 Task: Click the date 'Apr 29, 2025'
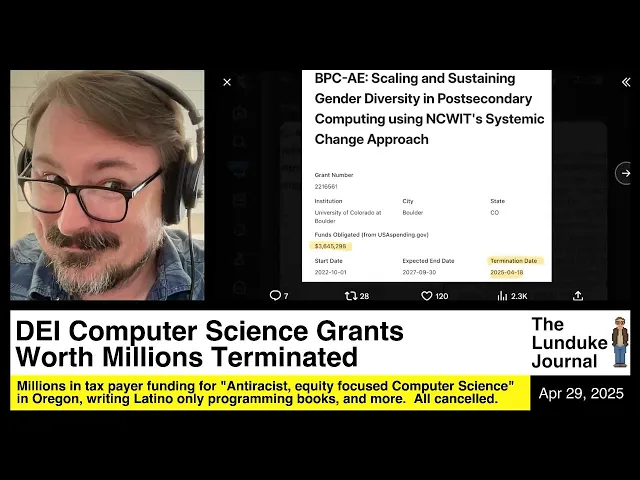[x=581, y=393]
